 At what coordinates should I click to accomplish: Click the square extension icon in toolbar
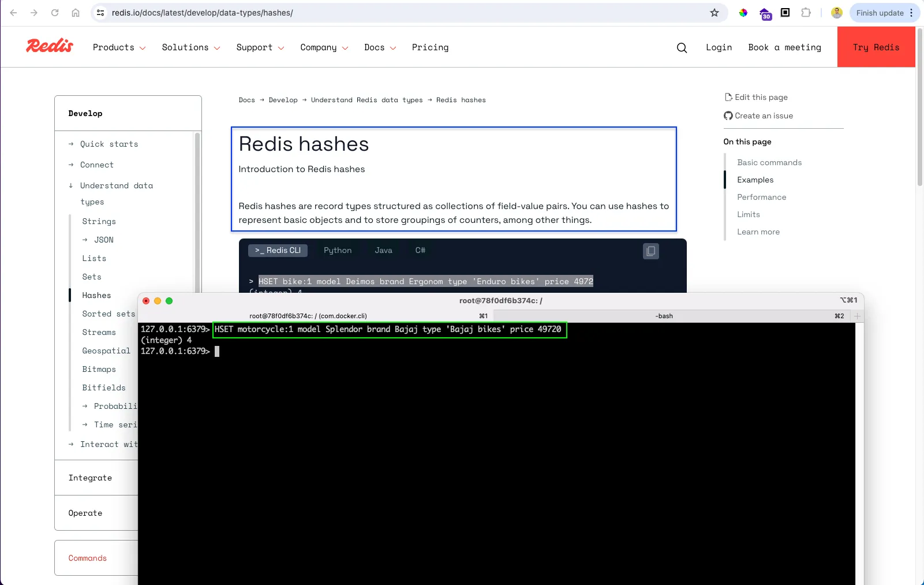click(785, 13)
